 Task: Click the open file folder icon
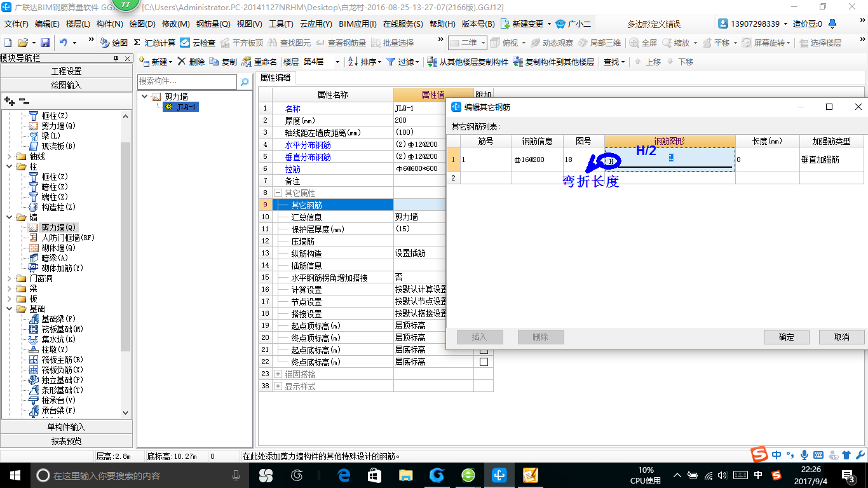coord(22,43)
